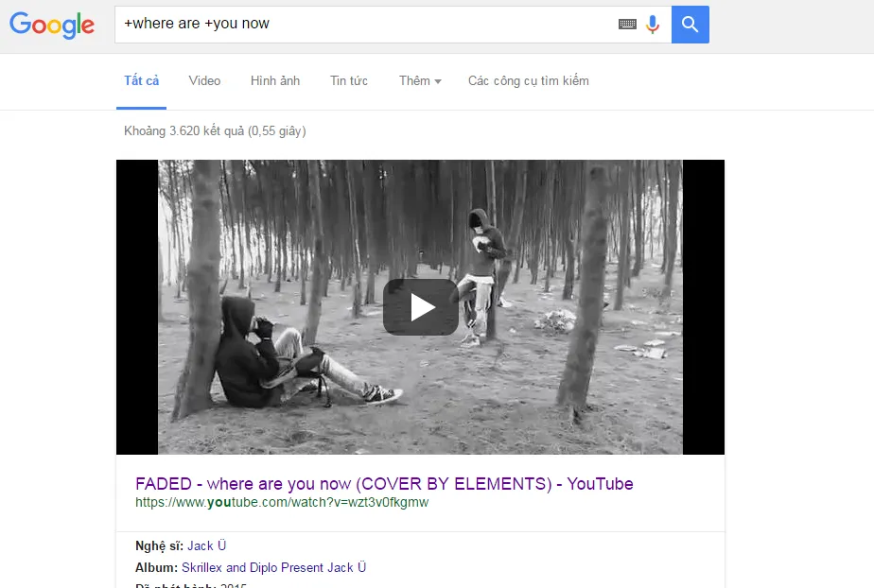Click the youtube.com watch URL
The image size is (874, 588).
tap(282, 502)
